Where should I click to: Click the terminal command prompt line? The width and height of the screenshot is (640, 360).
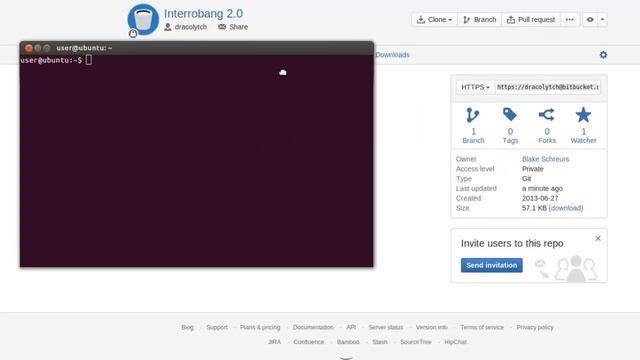(x=56, y=60)
